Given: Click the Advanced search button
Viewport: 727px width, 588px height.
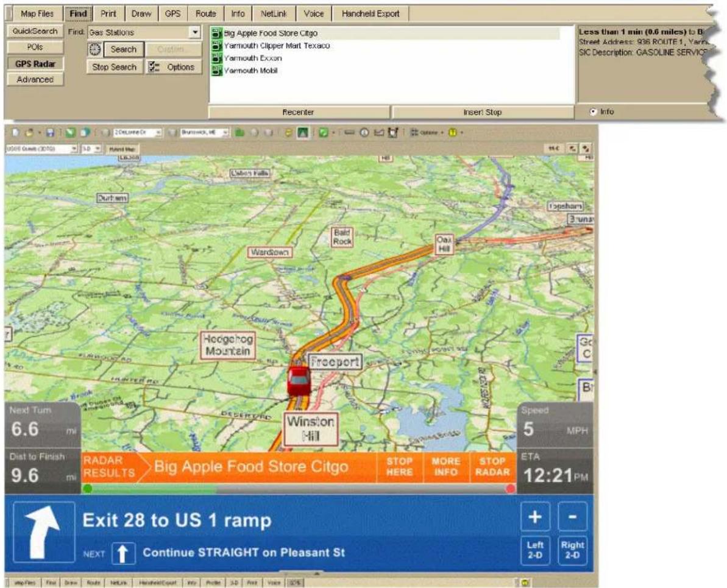Looking at the screenshot, I should point(35,79).
